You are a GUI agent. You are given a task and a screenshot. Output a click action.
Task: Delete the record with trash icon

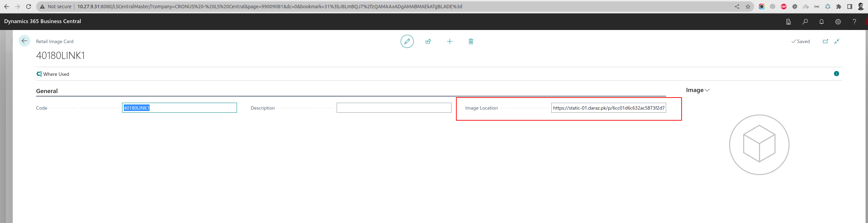(x=471, y=41)
